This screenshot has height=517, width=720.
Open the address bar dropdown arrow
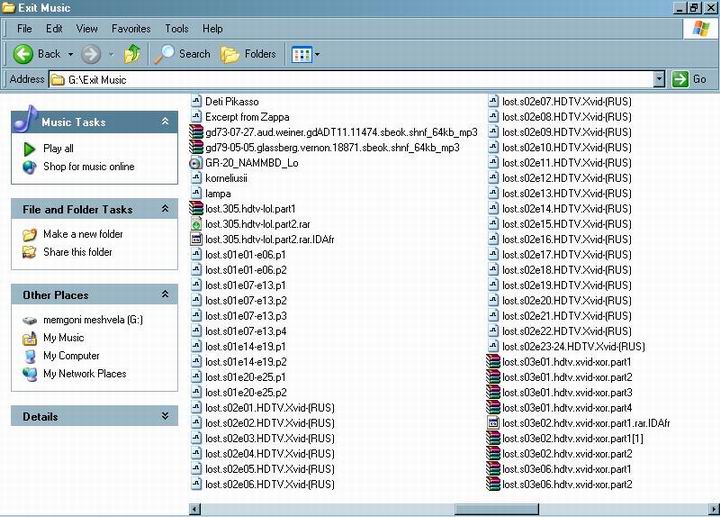[x=658, y=79]
